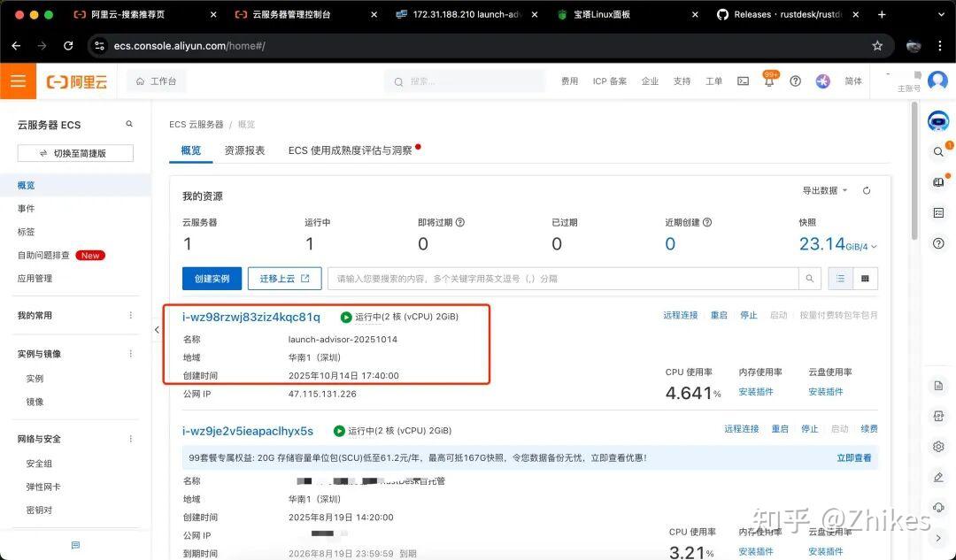Click the page vertical scrollbar
Viewport: 956px width, 560px height.
click(914, 171)
